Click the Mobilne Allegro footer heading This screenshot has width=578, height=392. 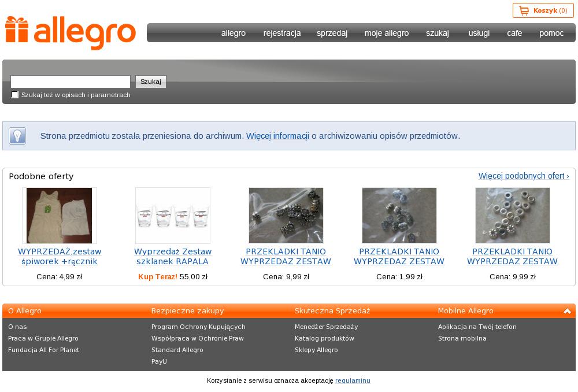pyautogui.click(x=465, y=311)
